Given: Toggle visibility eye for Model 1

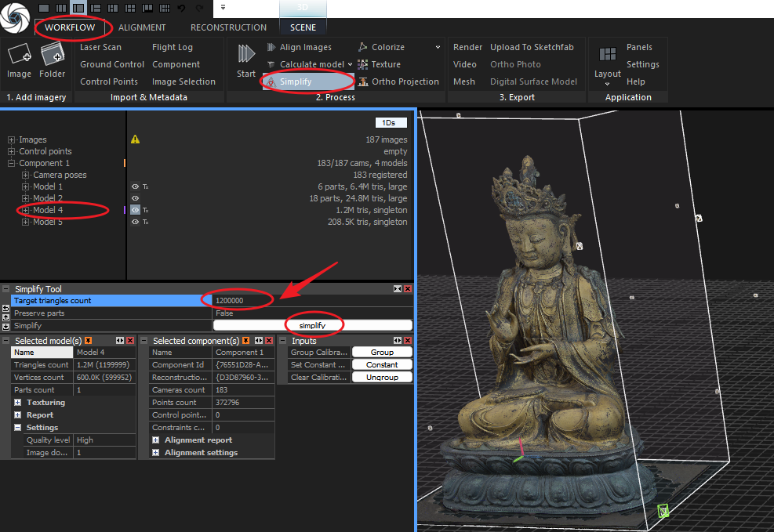Looking at the screenshot, I should [x=135, y=186].
